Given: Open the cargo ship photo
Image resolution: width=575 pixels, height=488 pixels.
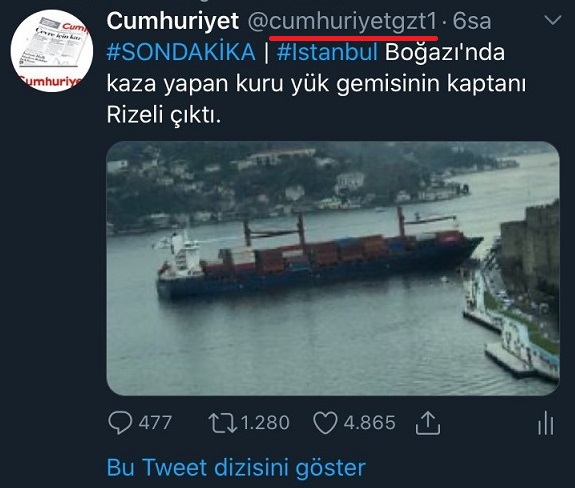Looking at the screenshot, I should [x=333, y=268].
